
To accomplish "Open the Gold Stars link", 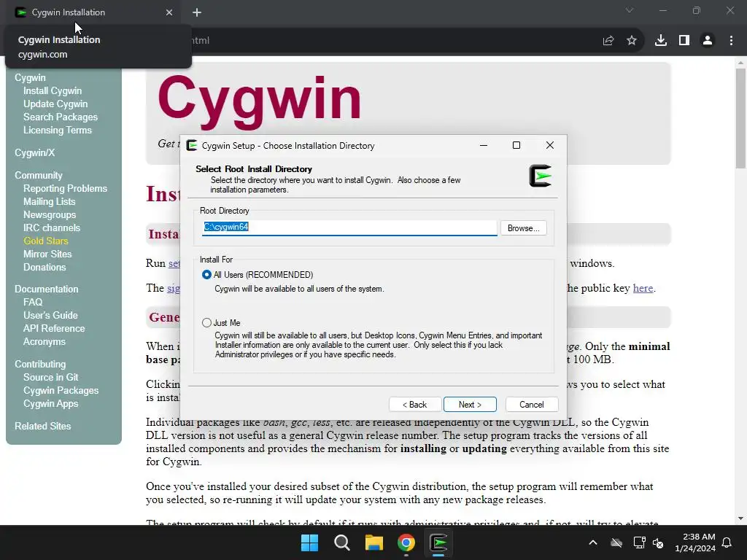I will point(46,241).
